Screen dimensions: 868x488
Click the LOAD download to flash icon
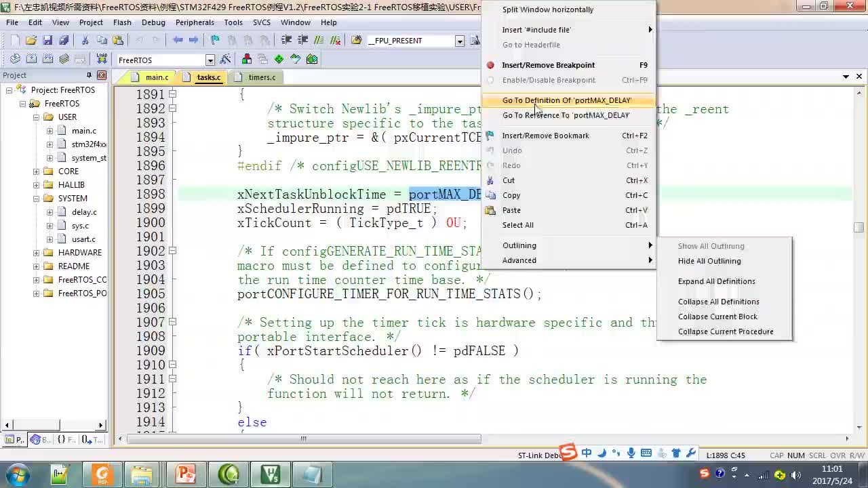click(102, 59)
